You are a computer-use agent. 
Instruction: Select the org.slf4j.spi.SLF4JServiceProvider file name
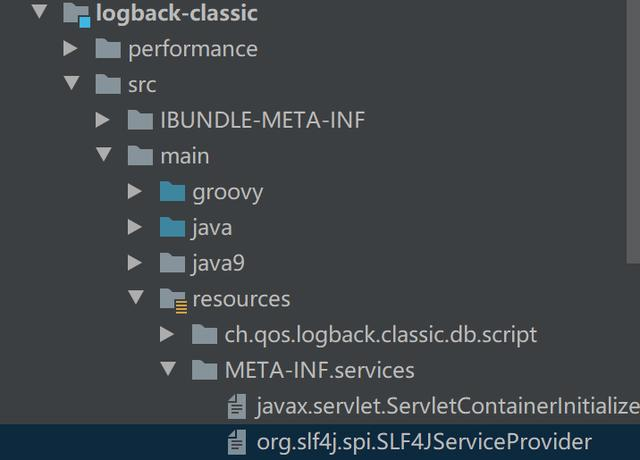tap(424, 442)
